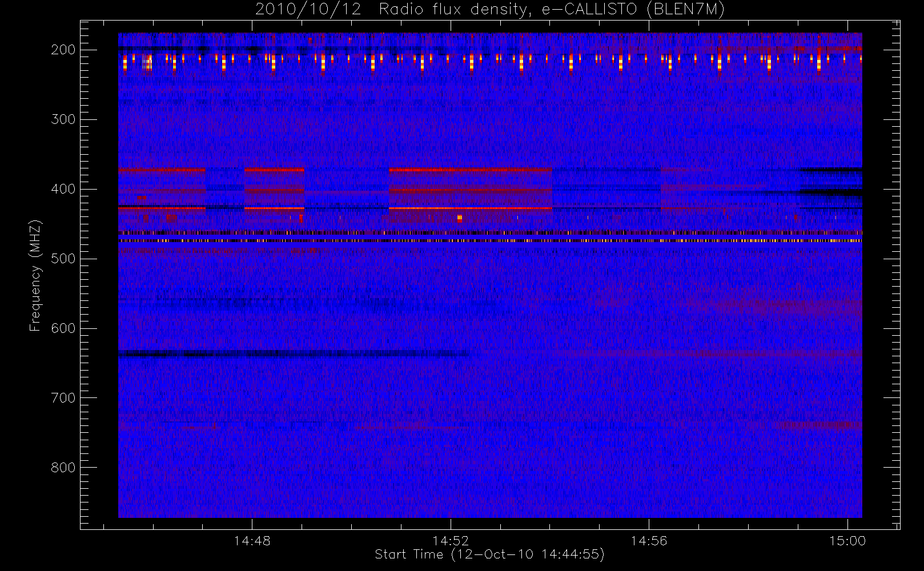Click the 500 frequency tick label
Image resolution: width=924 pixels, height=571 pixels.
coord(63,259)
